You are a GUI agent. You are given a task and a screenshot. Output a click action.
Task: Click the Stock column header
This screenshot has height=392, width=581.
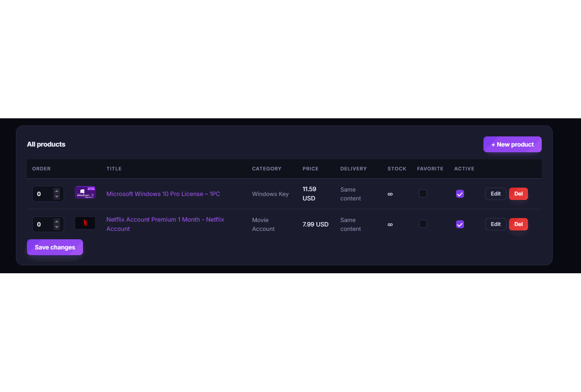pyautogui.click(x=397, y=169)
